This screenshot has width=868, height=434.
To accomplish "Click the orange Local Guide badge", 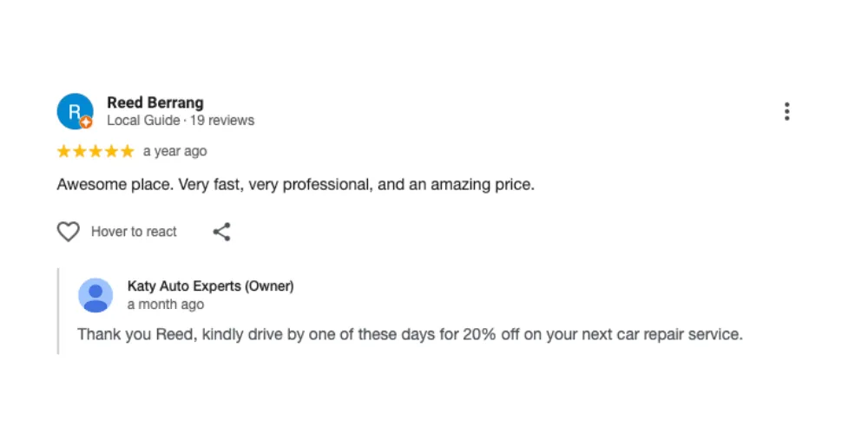I will (x=86, y=122).
